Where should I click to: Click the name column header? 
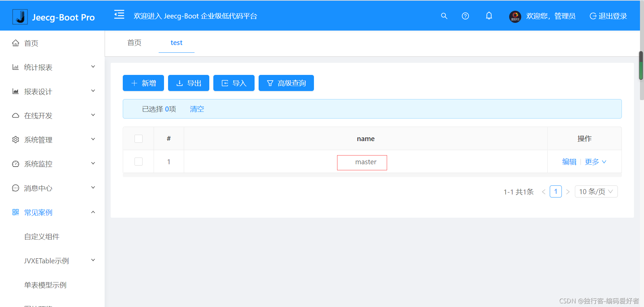(x=366, y=139)
